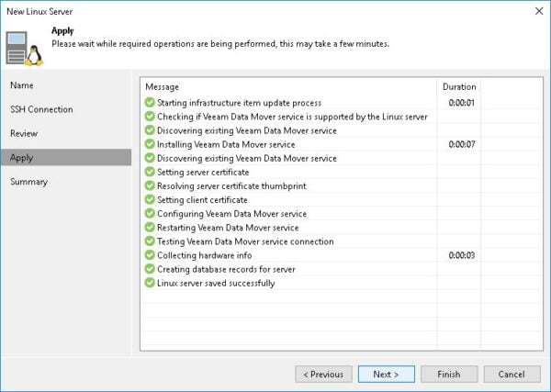Close the New Linux Server dialog
Image resolution: width=551 pixels, height=392 pixels.
coord(537,10)
